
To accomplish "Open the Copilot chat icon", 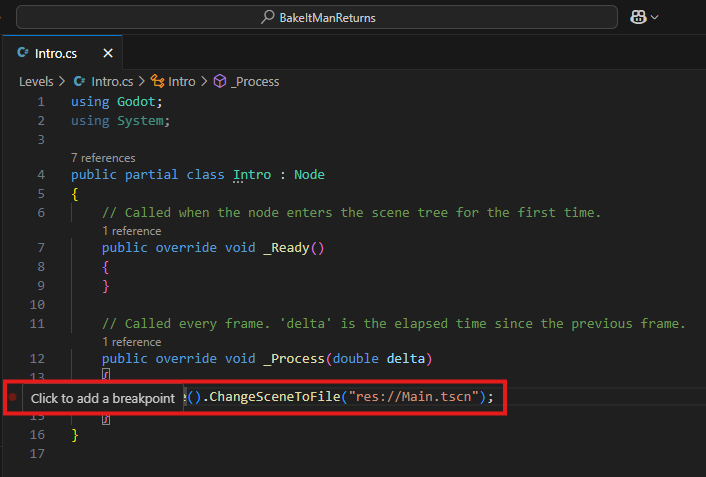I will pyautogui.click(x=638, y=18).
